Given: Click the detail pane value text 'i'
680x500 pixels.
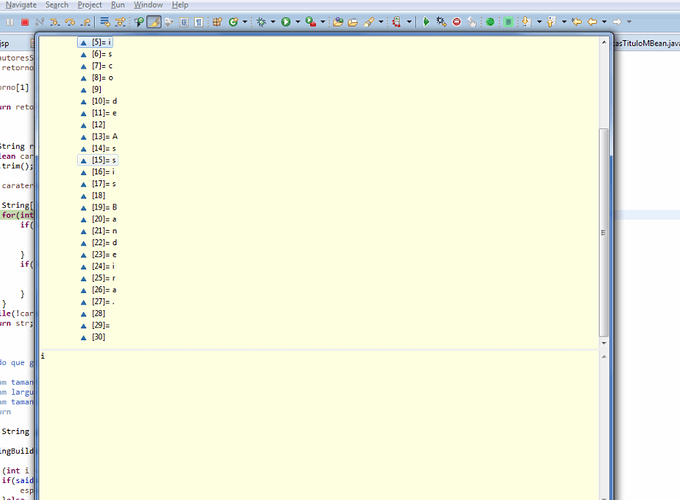Looking at the screenshot, I should [42, 356].
